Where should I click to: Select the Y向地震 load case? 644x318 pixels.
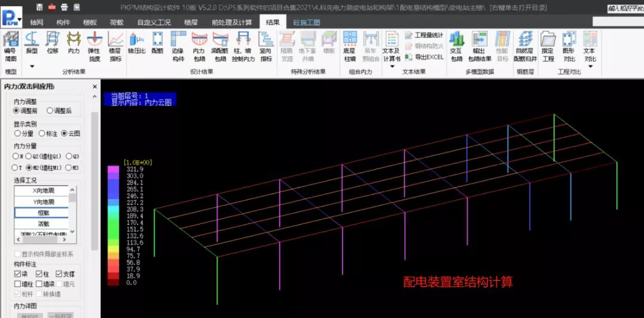tap(42, 202)
